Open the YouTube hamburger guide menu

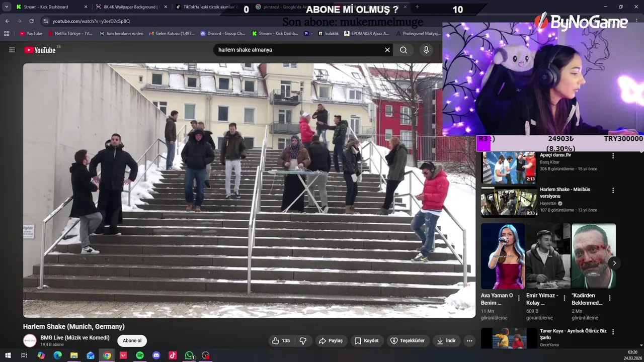[12, 50]
